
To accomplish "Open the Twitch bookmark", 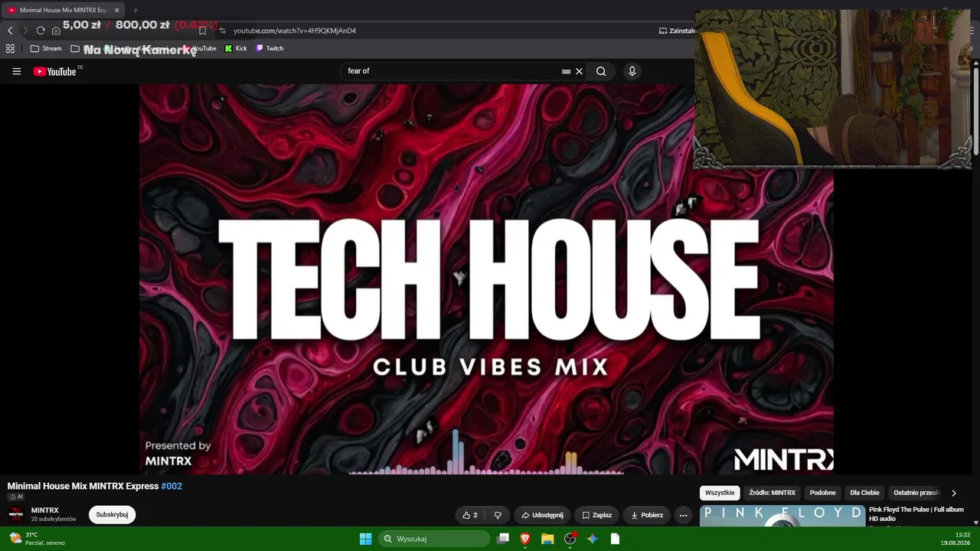I will tap(269, 48).
